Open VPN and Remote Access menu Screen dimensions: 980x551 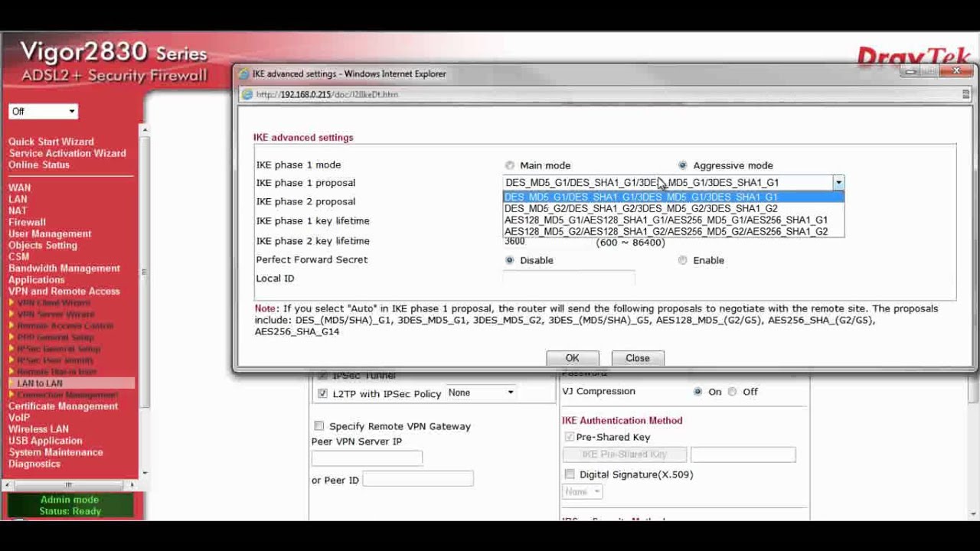[64, 291]
